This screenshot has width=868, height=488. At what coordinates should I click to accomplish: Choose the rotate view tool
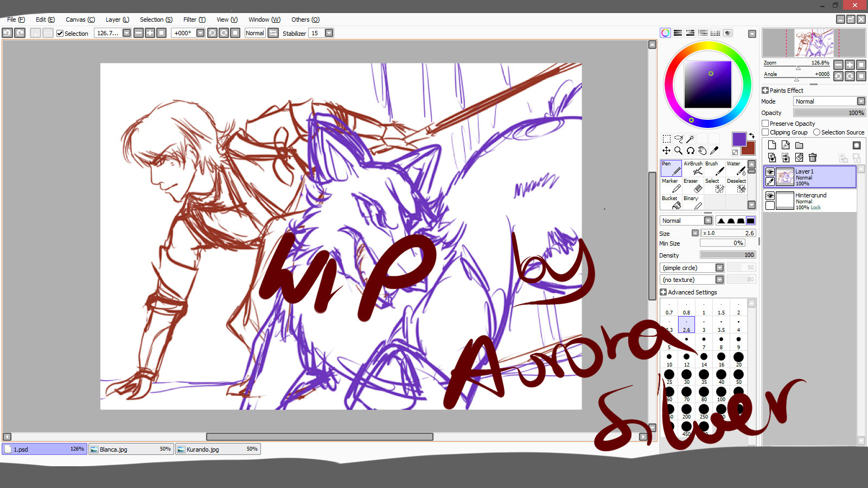coord(691,151)
